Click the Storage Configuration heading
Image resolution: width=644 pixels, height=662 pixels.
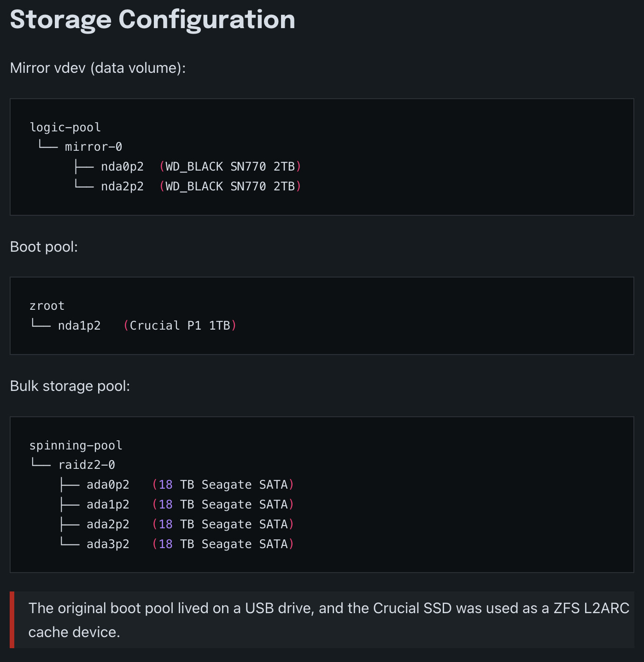pos(152,20)
